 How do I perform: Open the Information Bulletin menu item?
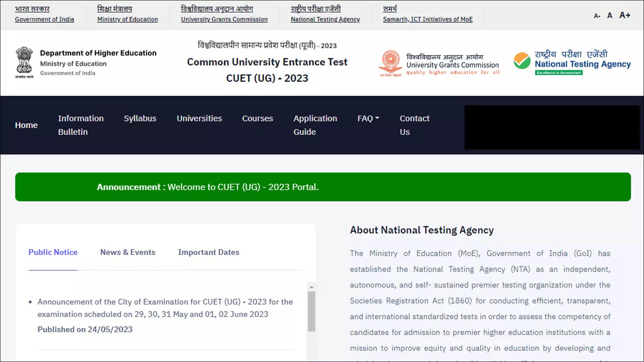(x=80, y=125)
